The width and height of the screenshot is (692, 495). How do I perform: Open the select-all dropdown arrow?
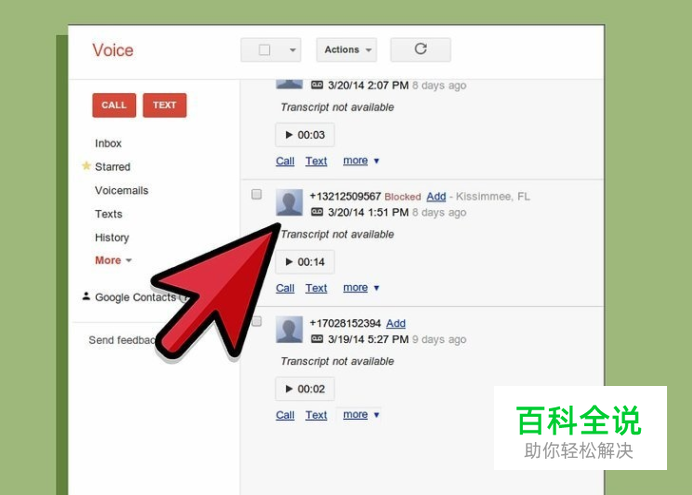pyautogui.click(x=292, y=50)
